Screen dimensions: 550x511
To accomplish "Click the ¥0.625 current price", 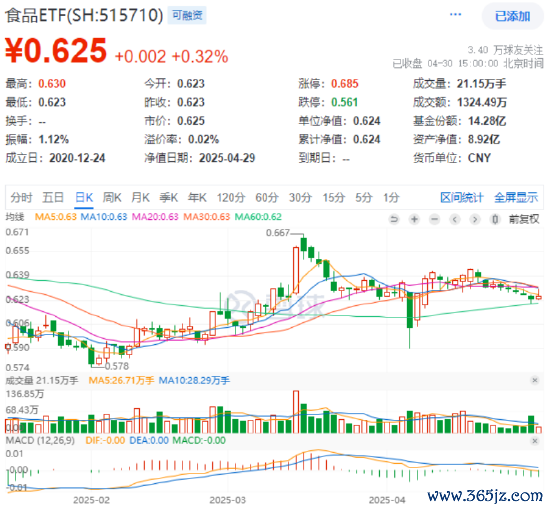I will pyautogui.click(x=56, y=51).
